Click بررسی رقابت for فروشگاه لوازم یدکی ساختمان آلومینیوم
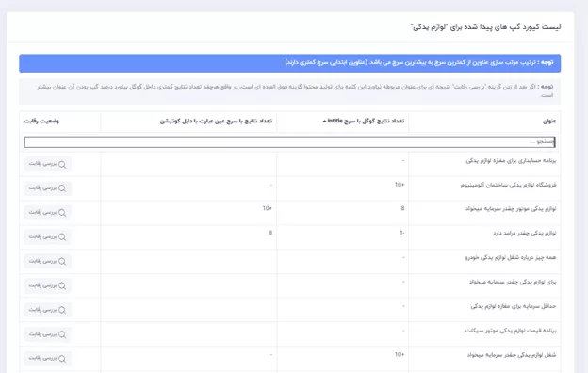Viewport: 588px width, 373px height. 48,188
